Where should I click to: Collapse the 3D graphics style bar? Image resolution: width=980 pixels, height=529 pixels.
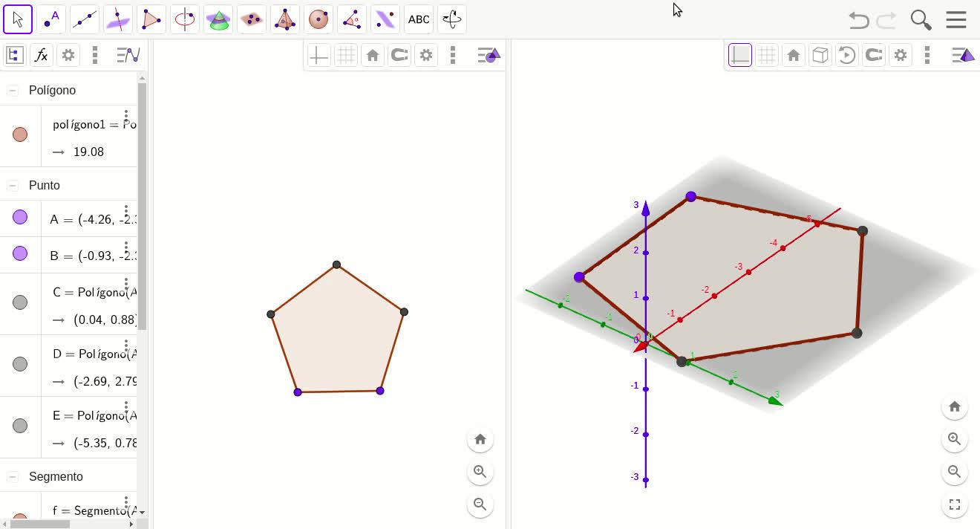point(964,55)
